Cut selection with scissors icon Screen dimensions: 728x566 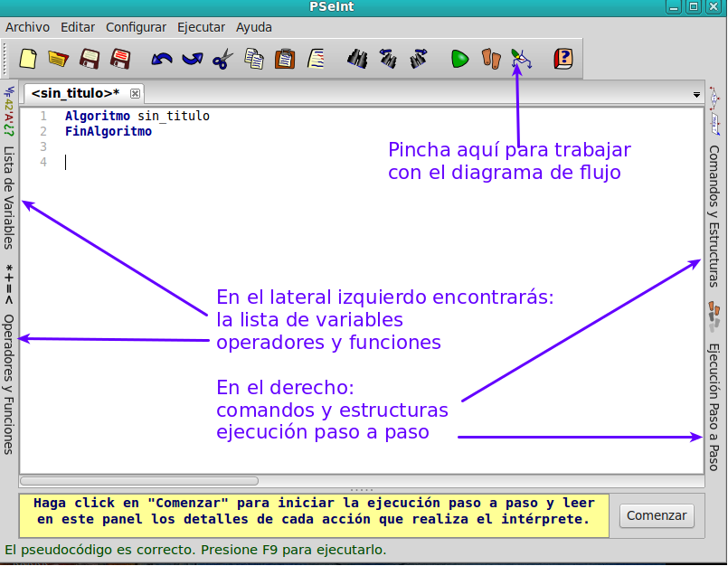(x=222, y=59)
